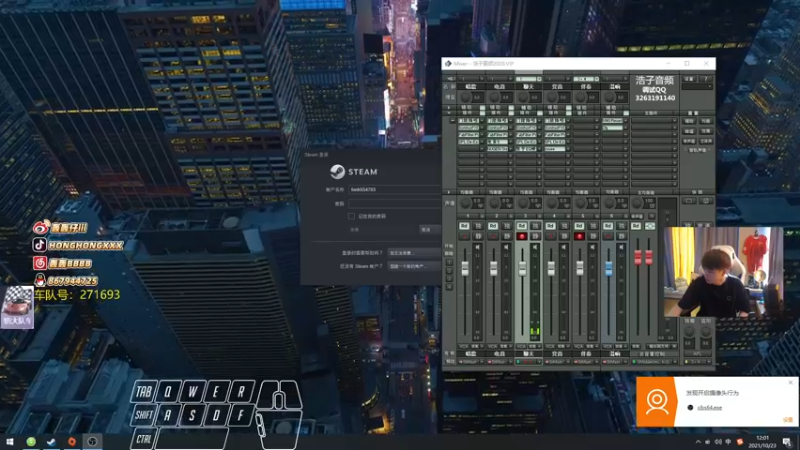Close the camera notification popup

click(x=790, y=382)
